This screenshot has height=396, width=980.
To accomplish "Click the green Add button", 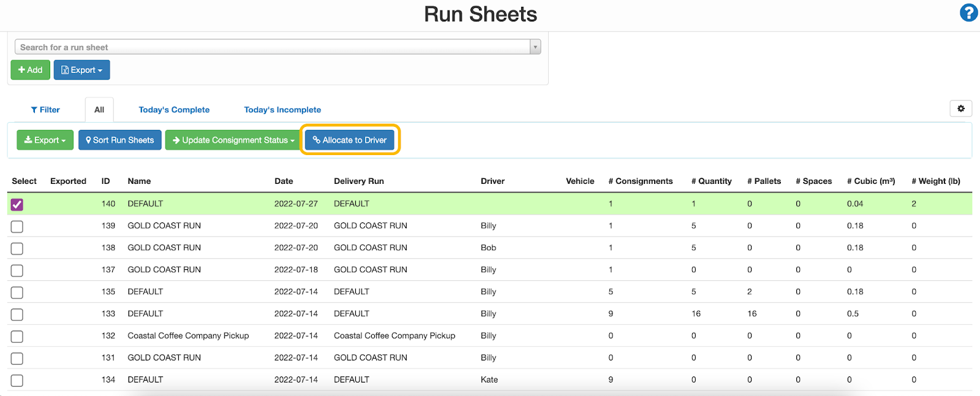I will (x=30, y=70).
